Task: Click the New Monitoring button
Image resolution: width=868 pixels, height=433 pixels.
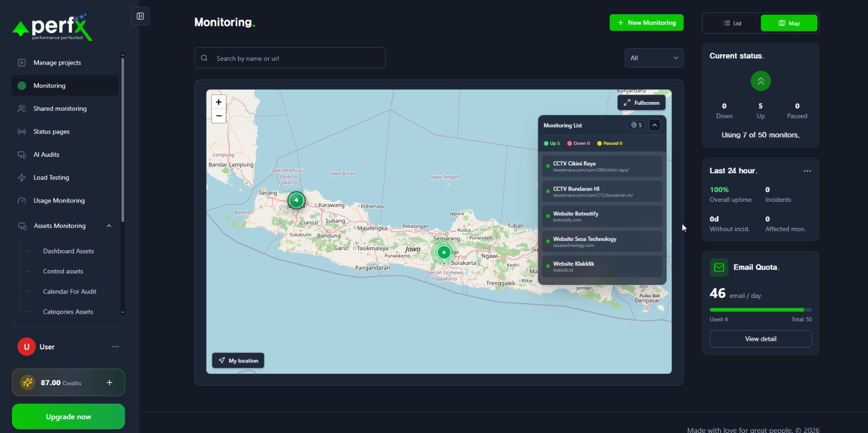Action: tap(647, 23)
